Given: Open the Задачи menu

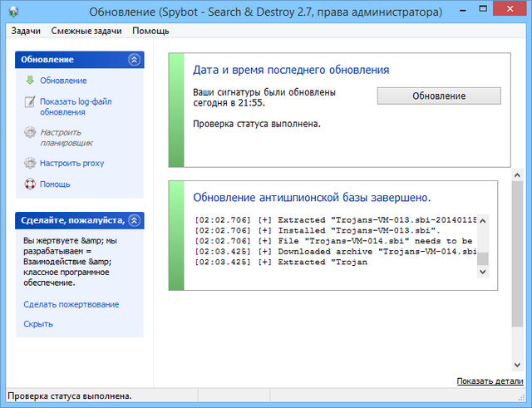Looking at the screenshot, I should pyautogui.click(x=25, y=31).
